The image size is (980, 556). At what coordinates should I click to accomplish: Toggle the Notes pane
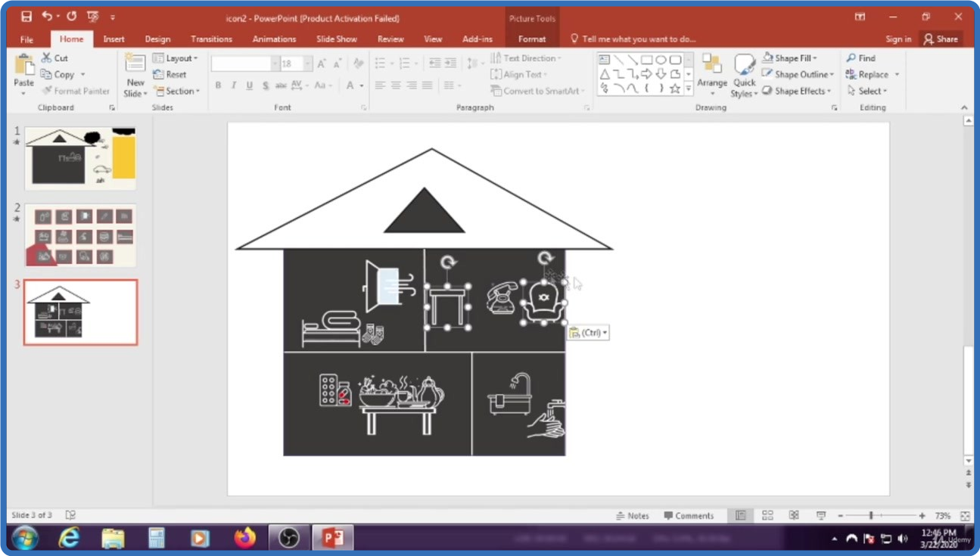[633, 516]
